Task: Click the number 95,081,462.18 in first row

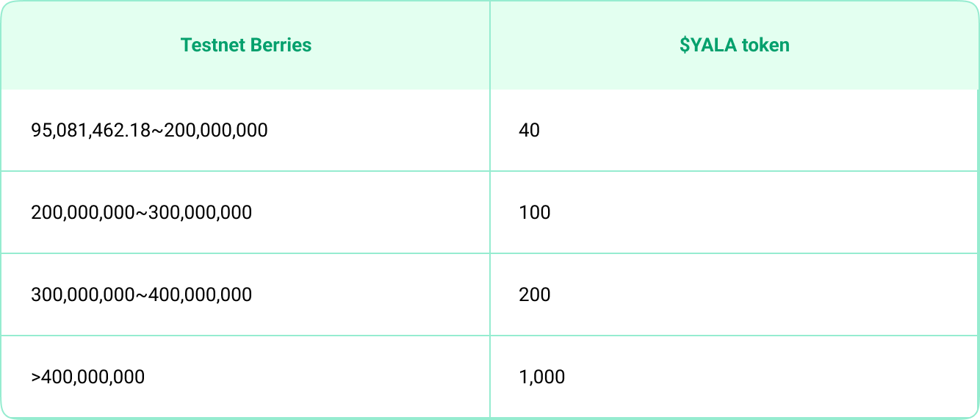Action: pos(91,131)
